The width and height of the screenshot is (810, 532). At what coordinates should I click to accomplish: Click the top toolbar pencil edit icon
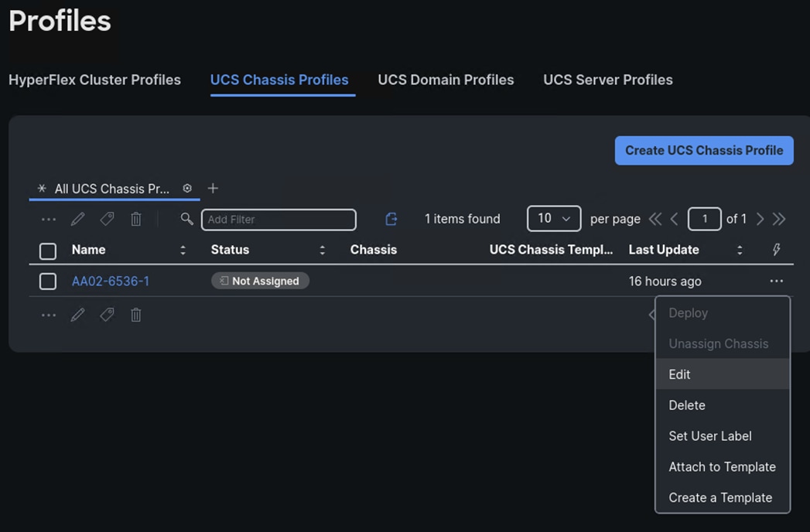(78, 219)
